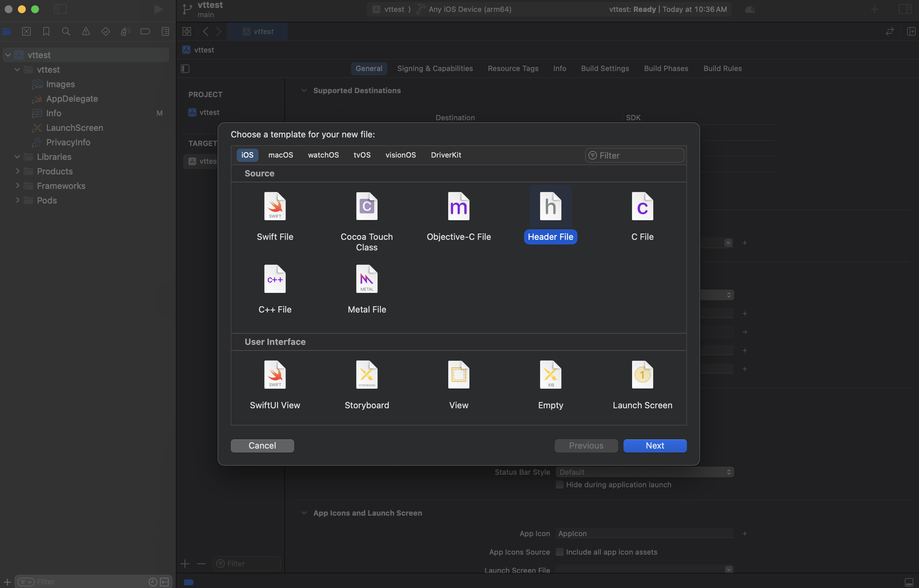Show the report navigator
This screenshot has height=588, width=919.
[x=165, y=32]
